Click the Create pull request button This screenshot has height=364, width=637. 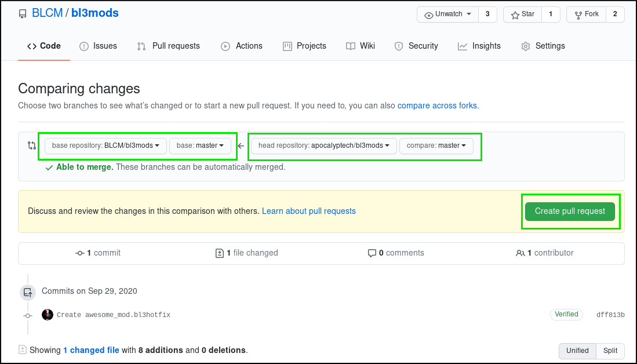(570, 211)
